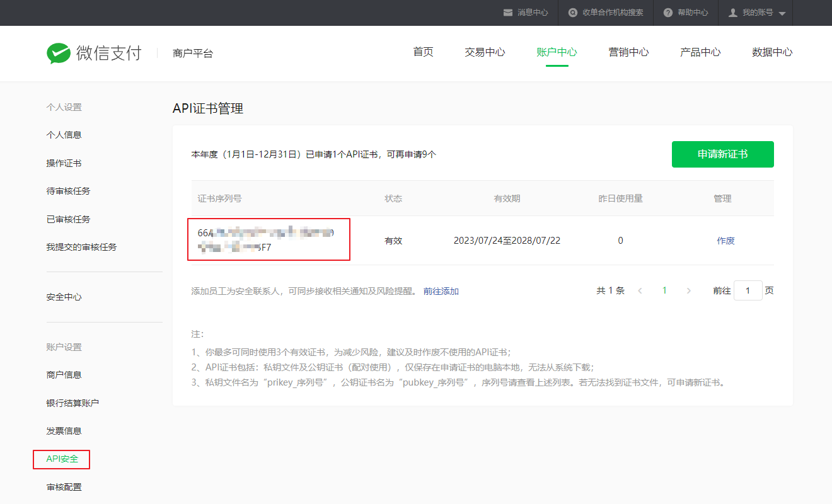Viewport: 832px width, 504px height.
Task: Select page 1 in pagination
Action: (x=664, y=290)
